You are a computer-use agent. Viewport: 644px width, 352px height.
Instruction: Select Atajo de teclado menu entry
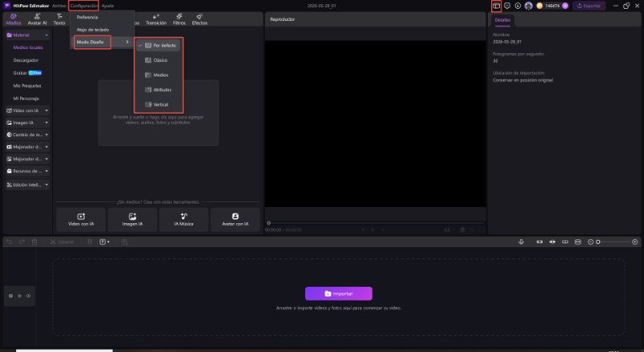[93, 30]
